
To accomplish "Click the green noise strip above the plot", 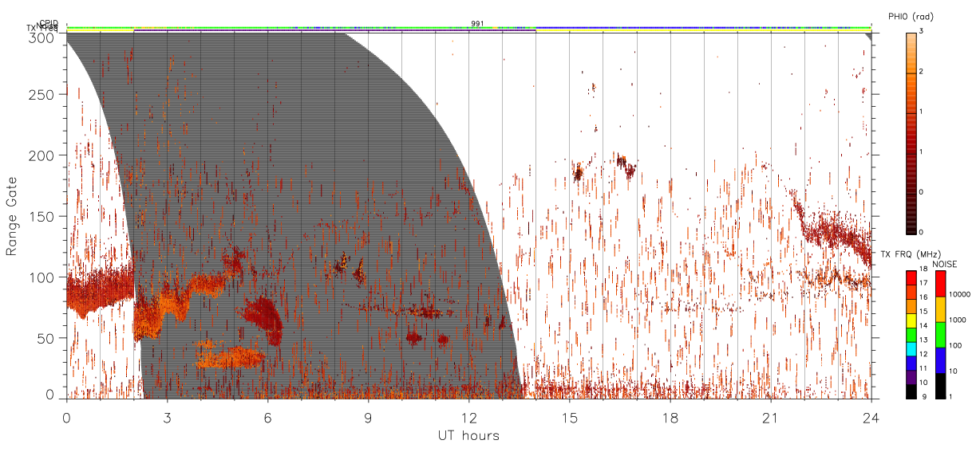I will [468, 27].
